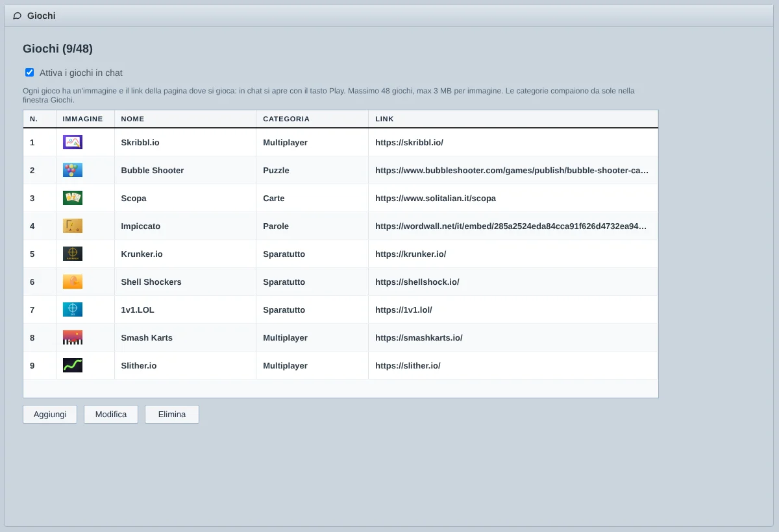Viewport: 779px width, 532px height.
Task: Click the Aggiungi button
Action: (x=50, y=415)
